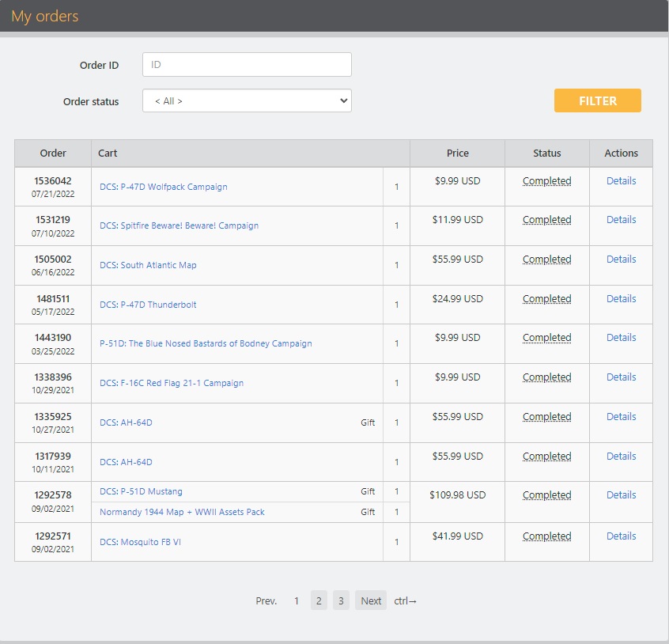View Details for order 1292578

622,495
